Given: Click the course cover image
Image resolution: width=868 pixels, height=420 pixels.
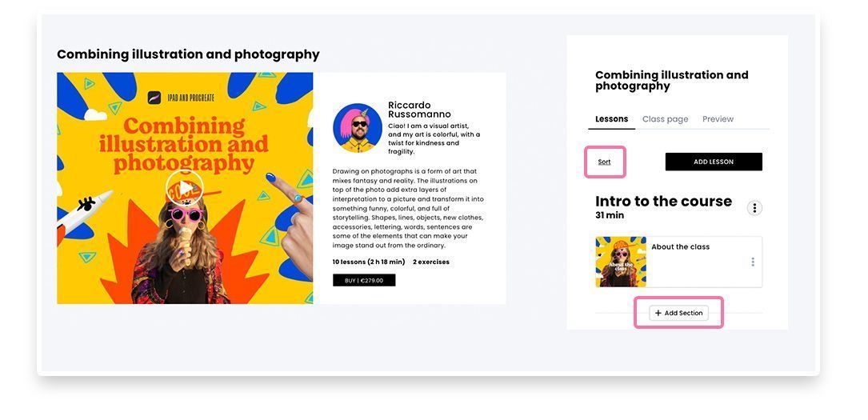Looking at the screenshot, I should (x=185, y=188).
